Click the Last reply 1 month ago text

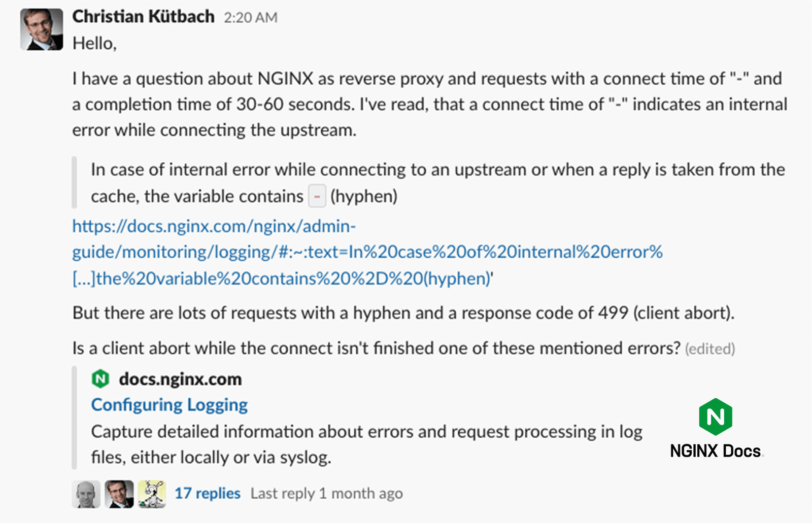(327, 493)
